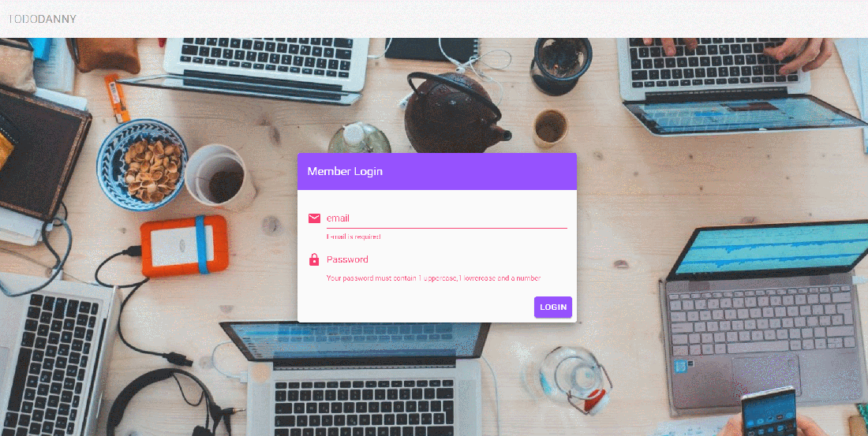Click the small espresso cup right of the teapot
The image size is (868, 436).
(x=550, y=128)
